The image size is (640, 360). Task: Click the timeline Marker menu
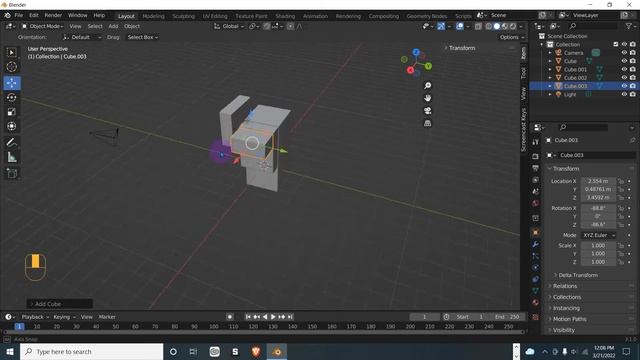(x=107, y=317)
